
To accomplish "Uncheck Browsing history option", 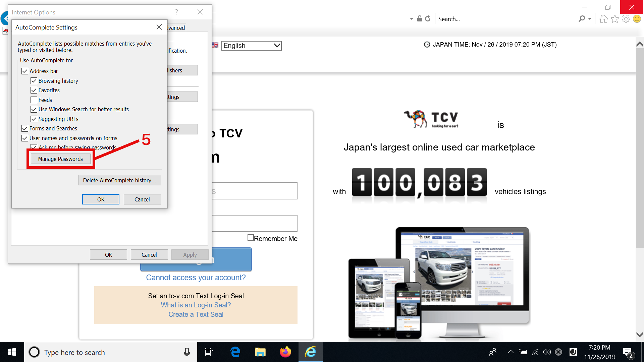I will pyautogui.click(x=34, y=81).
